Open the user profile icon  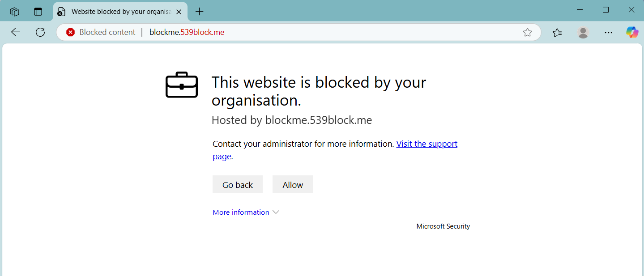point(583,32)
